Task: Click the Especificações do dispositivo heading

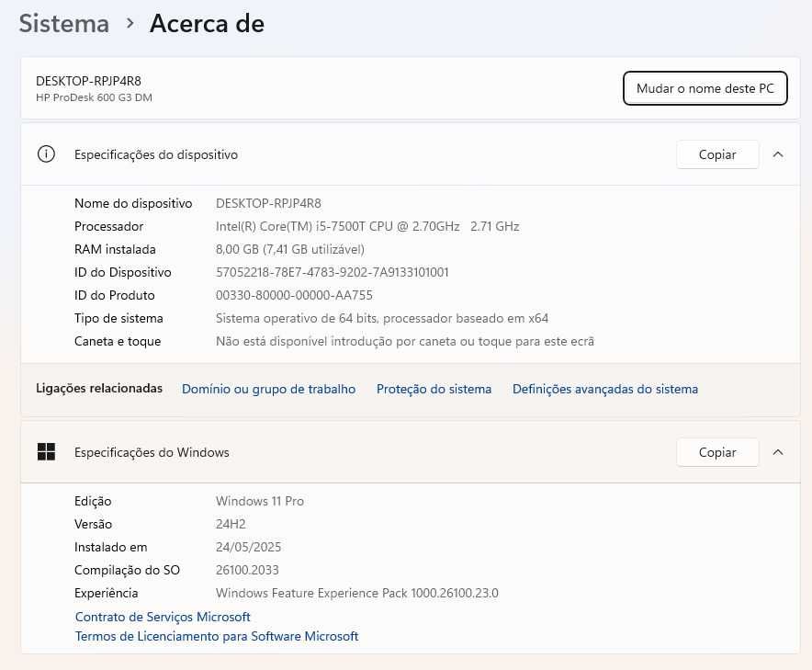Action: point(156,155)
